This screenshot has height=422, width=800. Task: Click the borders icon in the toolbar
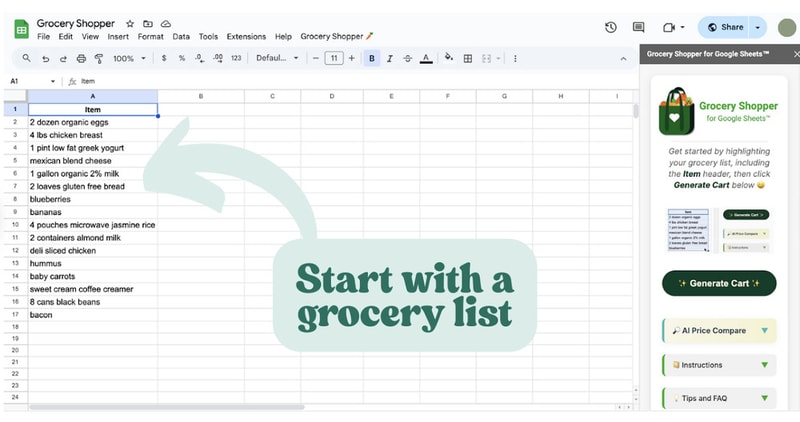pos(467,58)
